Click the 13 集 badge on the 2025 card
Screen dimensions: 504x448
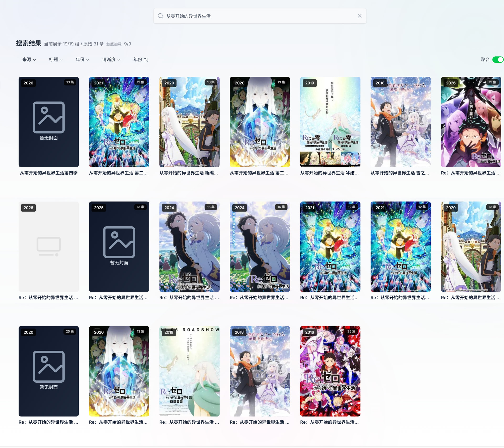click(140, 207)
